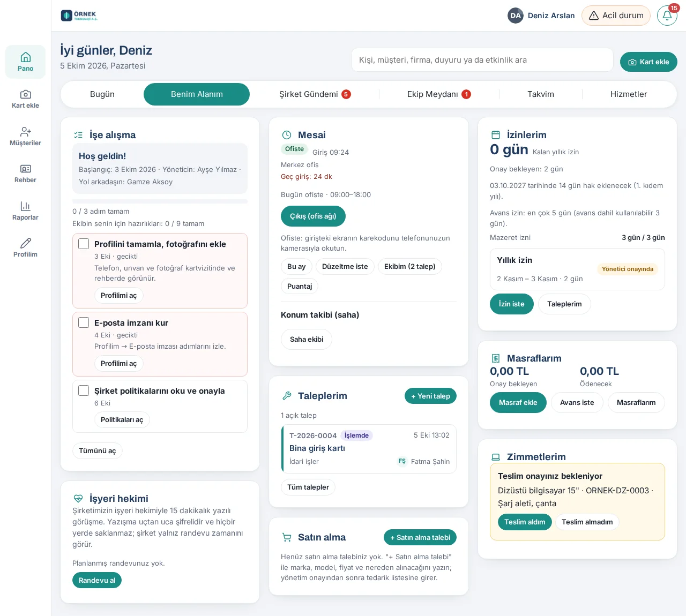Focus the search field for kişi, müşteri, firma
Image resolution: width=686 pixels, height=616 pixels.
click(482, 60)
